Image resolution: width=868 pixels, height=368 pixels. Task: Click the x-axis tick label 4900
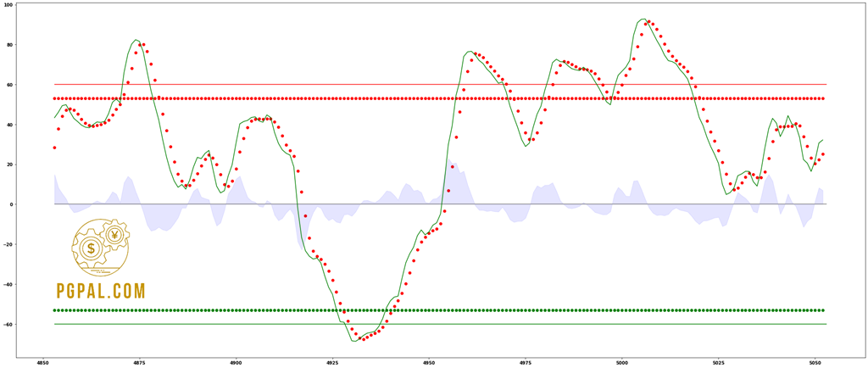(236, 363)
